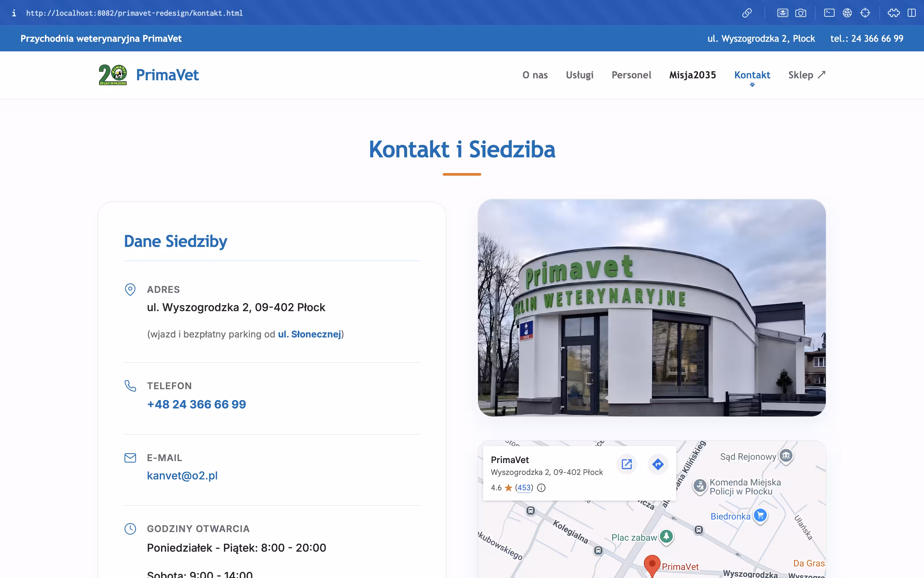Open the image assets icon in the toolbar
Viewport: 924px width, 578px height.
click(x=782, y=13)
